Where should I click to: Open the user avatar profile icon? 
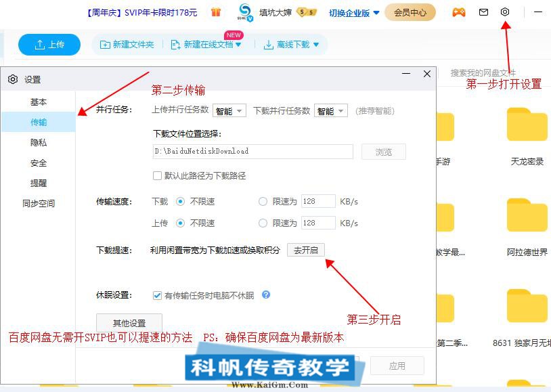click(x=245, y=12)
